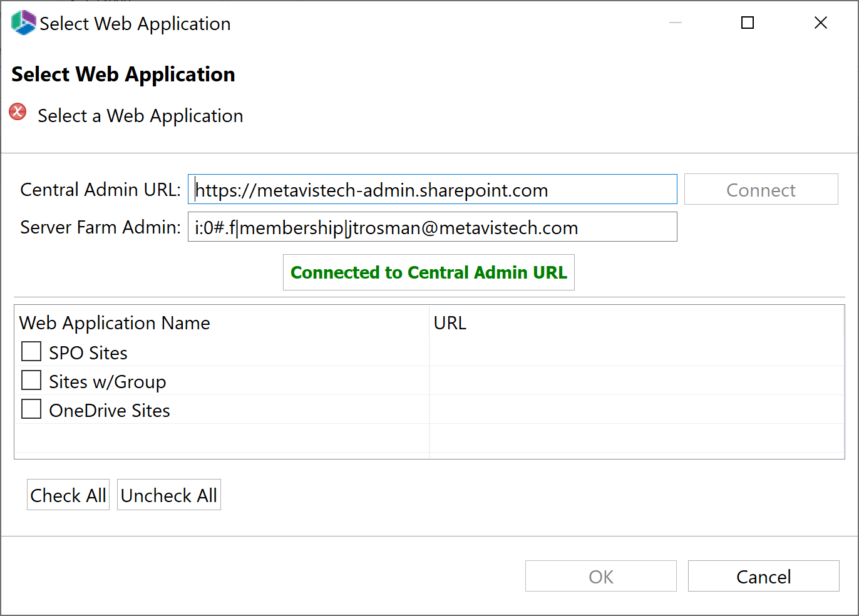Screen dimensions: 859x616
Task: Click the OK button
Action: pyautogui.click(x=600, y=576)
